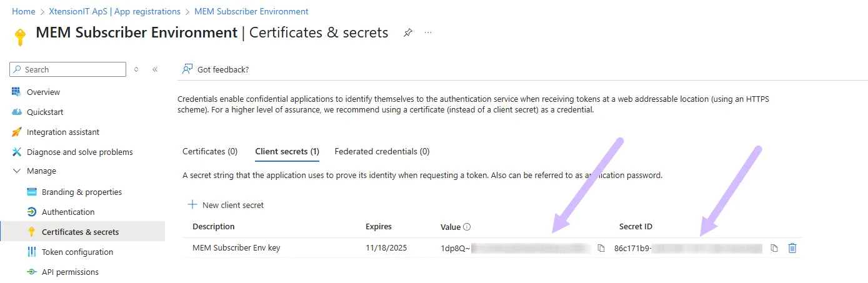868x283 pixels.
Task: Delete the MEM Subscriber Env key secret
Action: (792, 248)
